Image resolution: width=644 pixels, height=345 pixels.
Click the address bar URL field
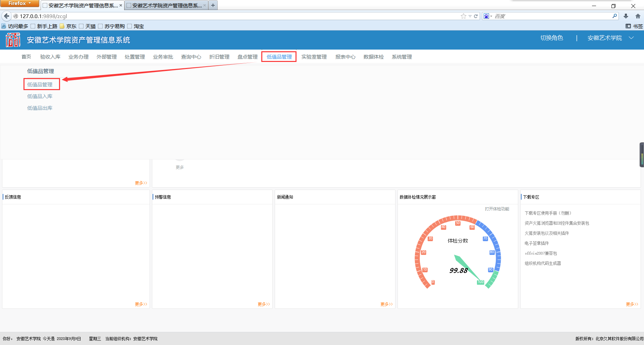tap(235, 16)
